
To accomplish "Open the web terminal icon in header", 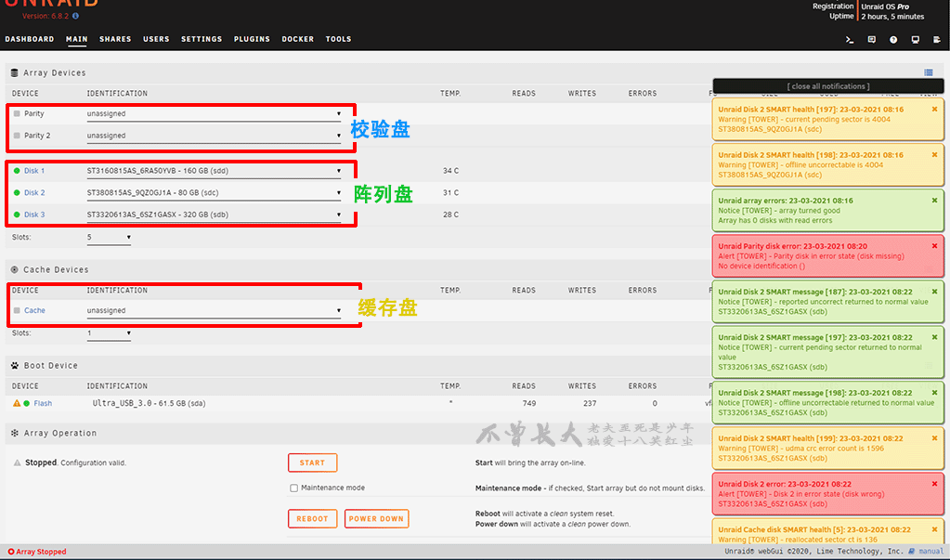I will (x=850, y=39).
